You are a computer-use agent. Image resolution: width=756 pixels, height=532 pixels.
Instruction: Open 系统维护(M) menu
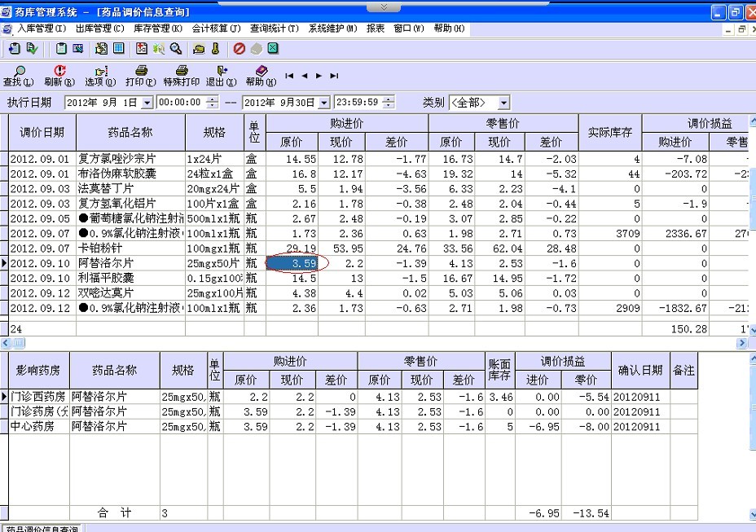coord(332,29)
